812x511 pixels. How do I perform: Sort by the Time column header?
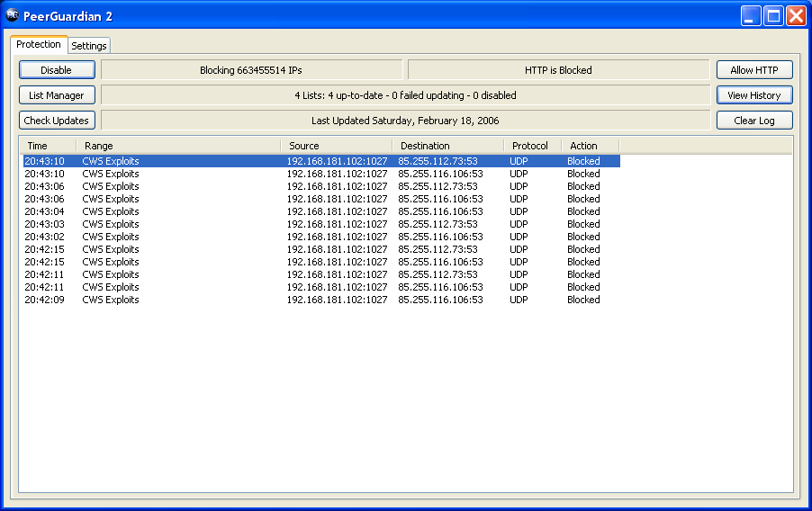pyautogui.click(x=49, y=146)
